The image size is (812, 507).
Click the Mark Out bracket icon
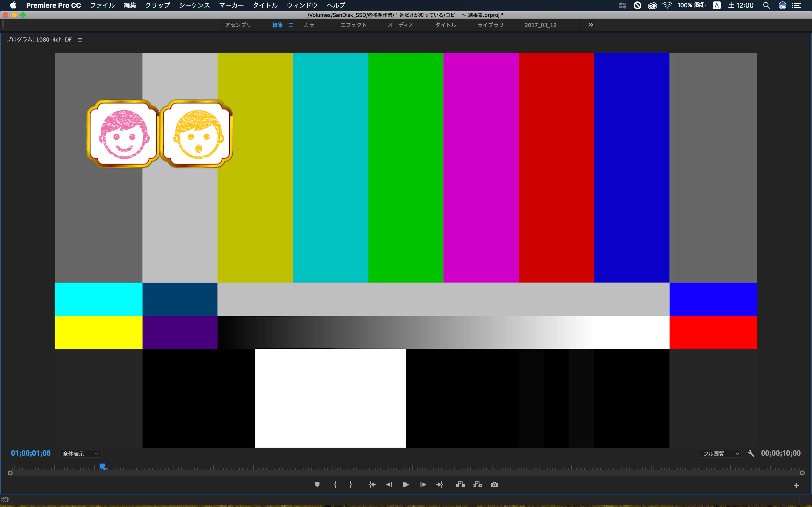tap(350, 485)
